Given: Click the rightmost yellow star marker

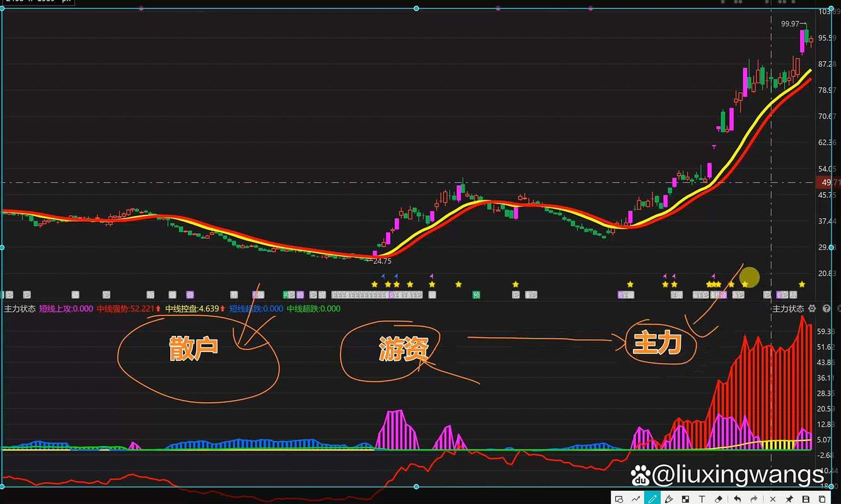Looking at the screenshot, I should tap(802, 284).
